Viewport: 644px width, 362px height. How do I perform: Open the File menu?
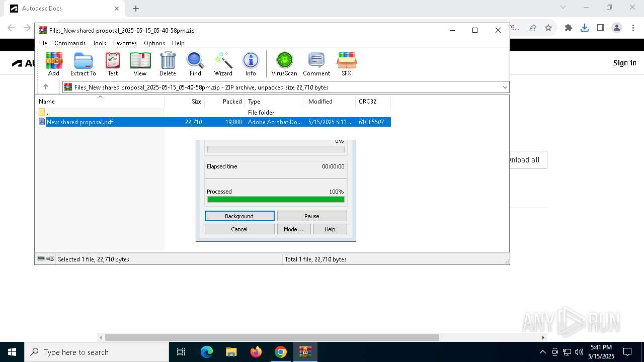click(43, 43)
